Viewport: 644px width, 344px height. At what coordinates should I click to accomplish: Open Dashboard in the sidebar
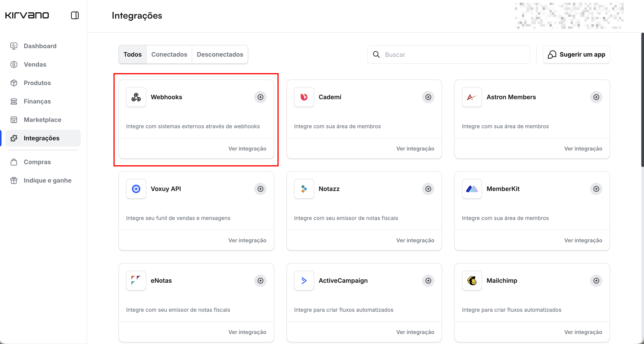tap(40, 46)
